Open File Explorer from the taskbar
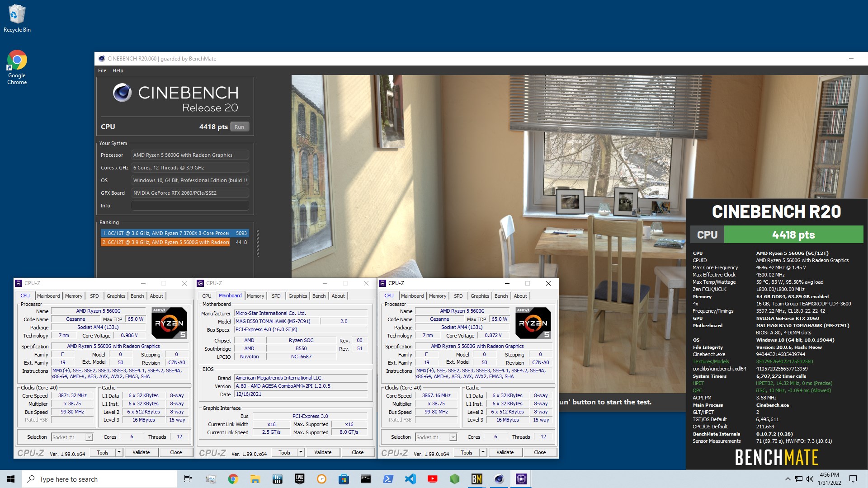Image resolution: width=868 pixels, height=488 pixels. point(255,479)
